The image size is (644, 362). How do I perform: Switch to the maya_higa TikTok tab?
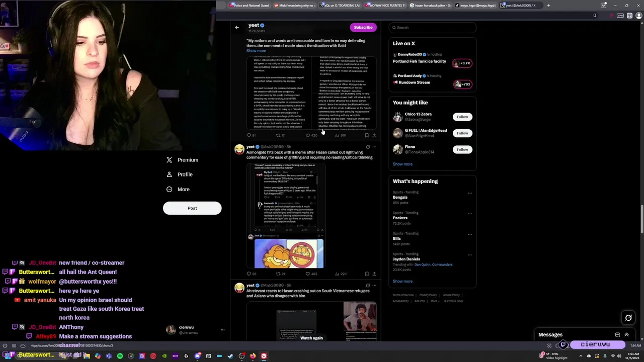point(476,6)
